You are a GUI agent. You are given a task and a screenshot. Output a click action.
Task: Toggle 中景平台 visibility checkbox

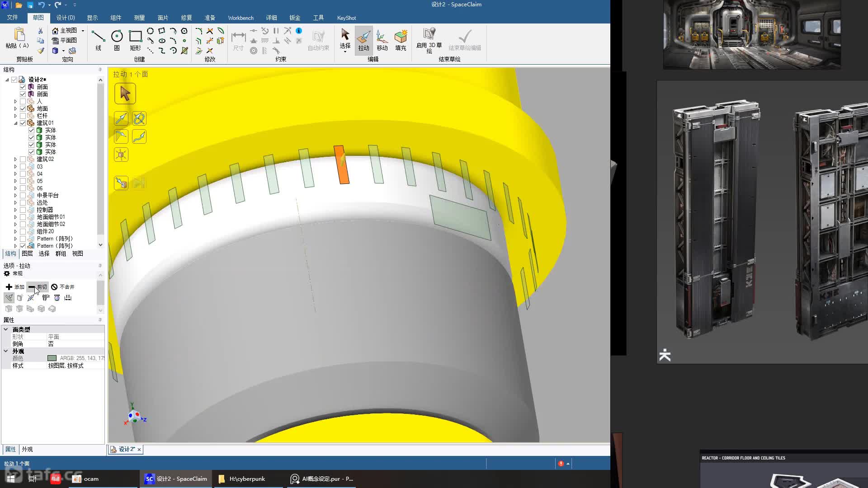pyautogui.click(x=23, y=195)
